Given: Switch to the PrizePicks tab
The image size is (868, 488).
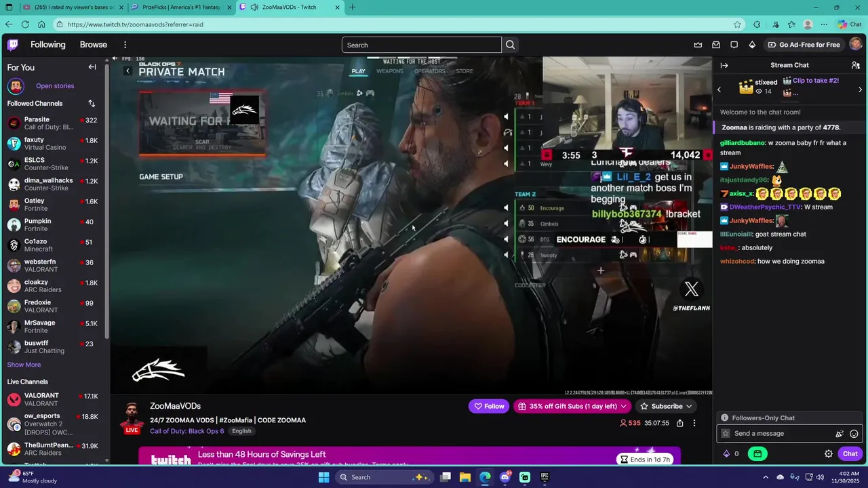Looking at the screenshot, I should [x=181, y=7].
